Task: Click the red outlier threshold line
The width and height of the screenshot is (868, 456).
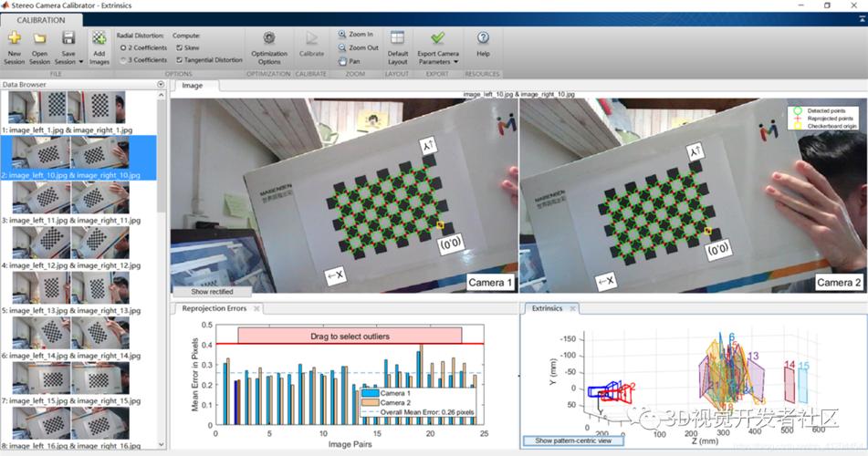Action: 350,344
